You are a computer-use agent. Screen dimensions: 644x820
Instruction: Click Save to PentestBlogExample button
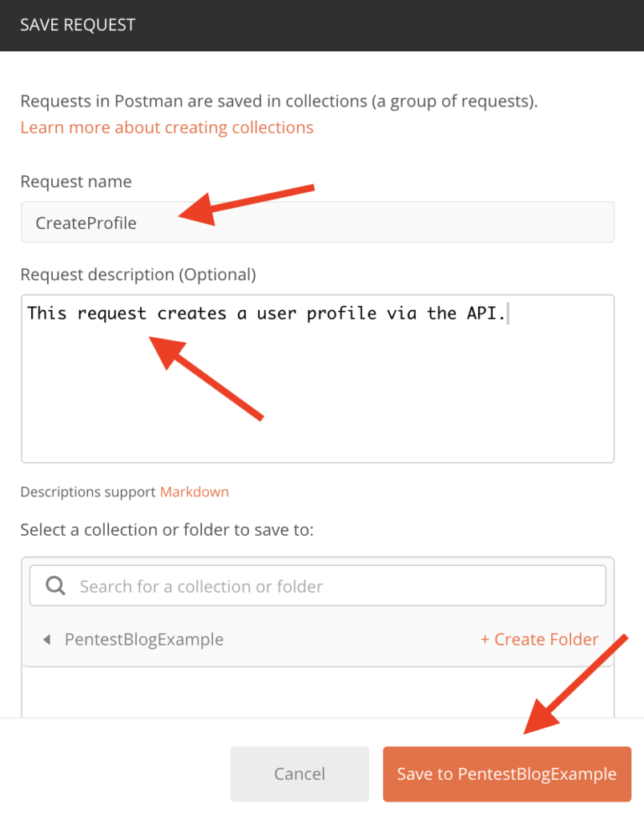[x=507, y=774]
